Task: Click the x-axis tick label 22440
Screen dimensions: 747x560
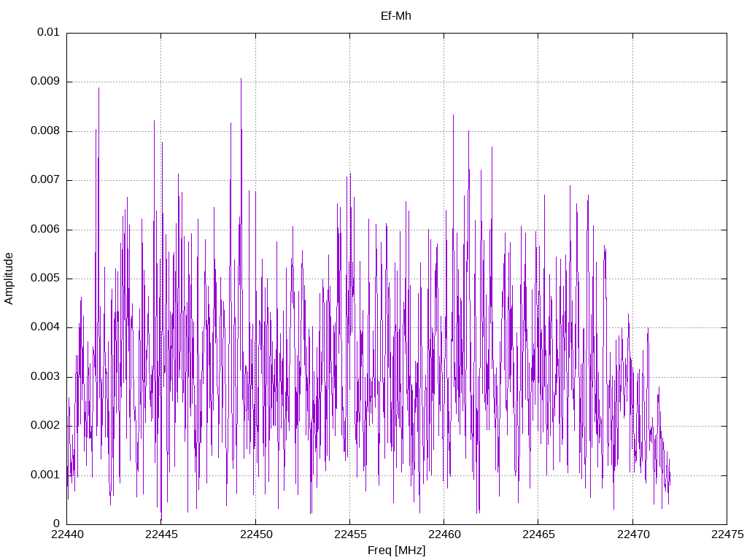Action: (x=67, y=534)
